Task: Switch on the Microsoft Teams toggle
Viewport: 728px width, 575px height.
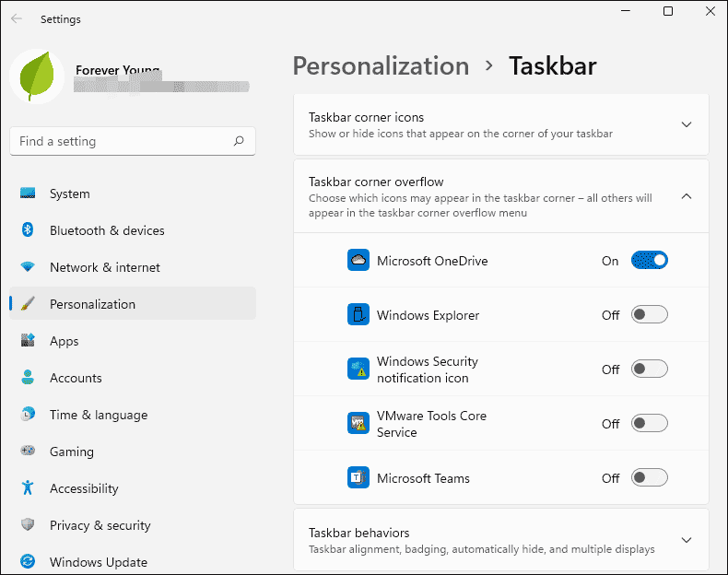Action: pyautogui.click(x=649, y=477)
